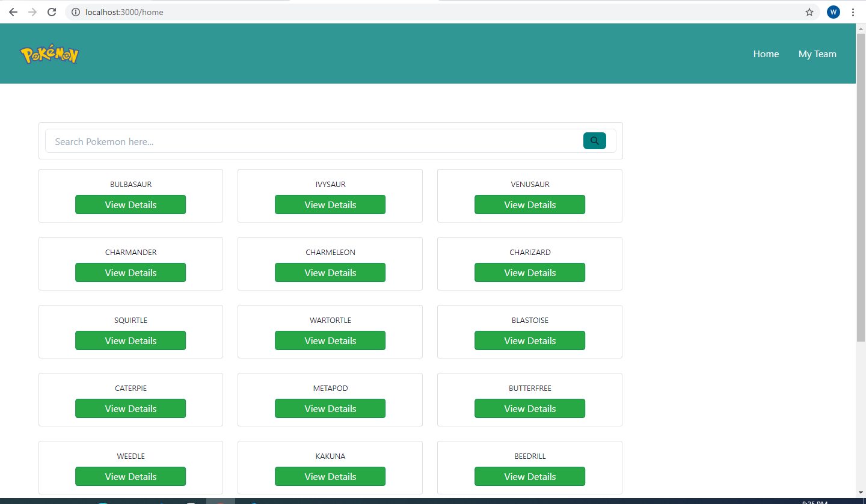Viewport: 866px width, 504px height.
Task: Select View Details for Weedle
Action: pyautogui.click(x=131, y=476)
